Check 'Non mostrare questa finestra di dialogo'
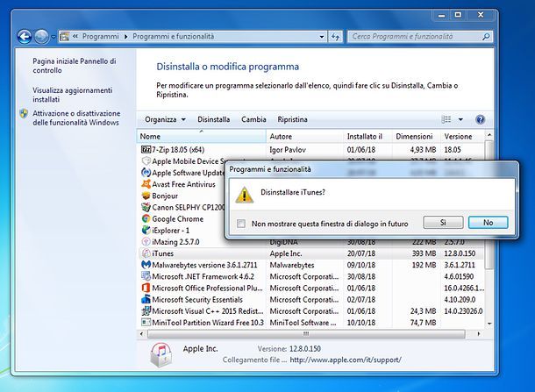Screen dimensions: 535x392 [241, 224]
